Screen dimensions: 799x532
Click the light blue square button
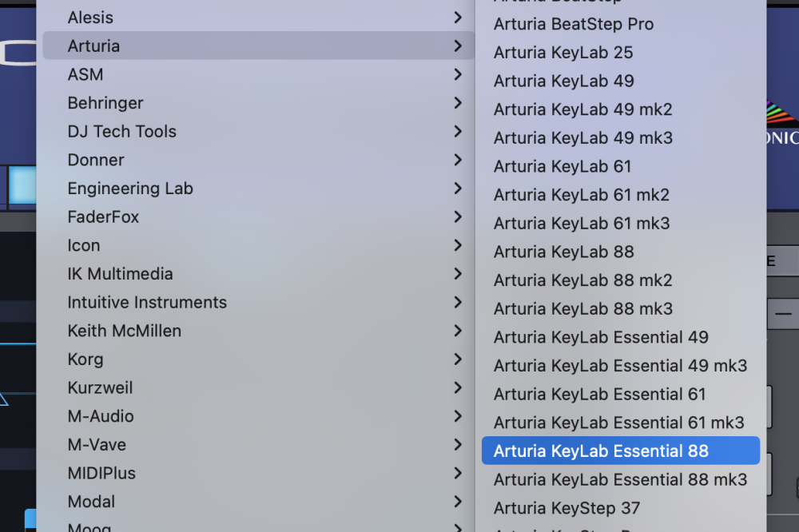[x=22, y=184]
